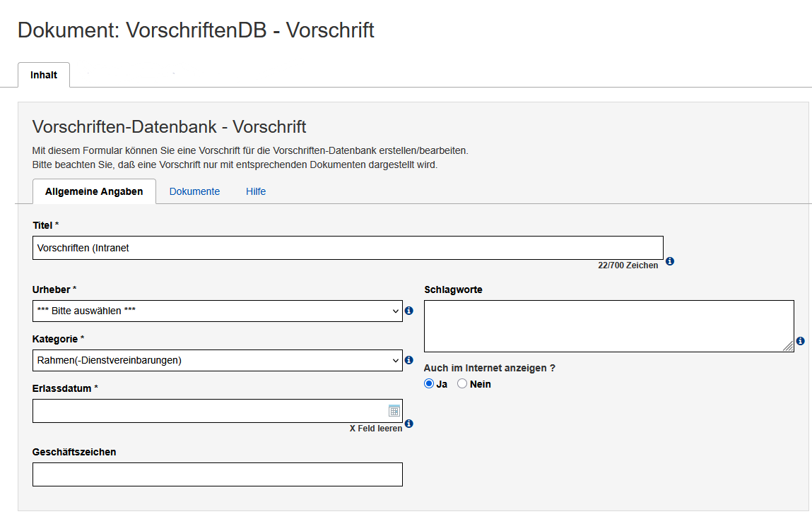Click the info icon next to Schlagworte box
812x514 pixels.
800,341
